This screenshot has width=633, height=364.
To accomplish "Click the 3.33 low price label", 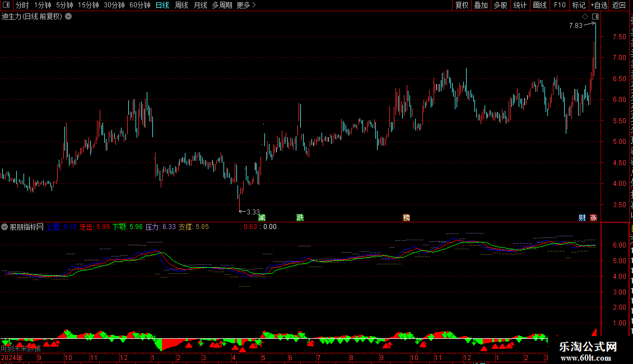I will [x=253, y=212].
